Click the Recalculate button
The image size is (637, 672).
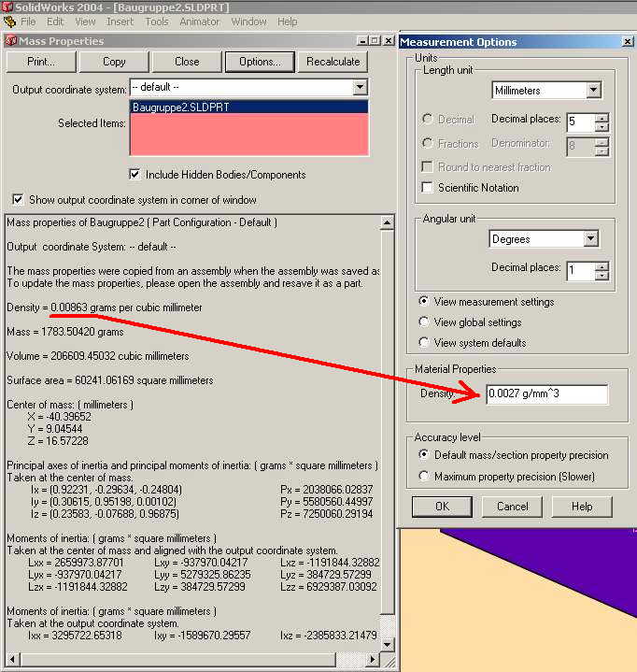333,62
